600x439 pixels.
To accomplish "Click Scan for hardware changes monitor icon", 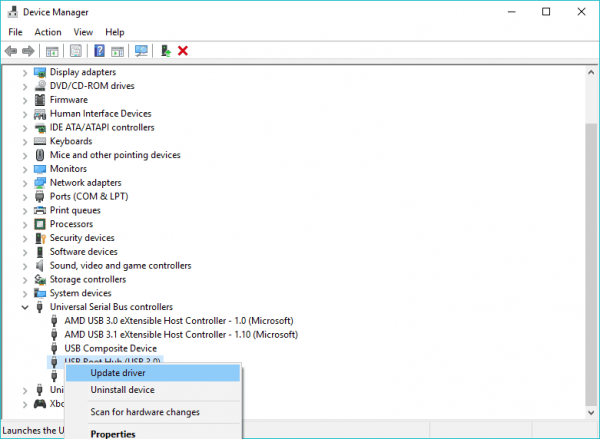I will coord(141,51).
